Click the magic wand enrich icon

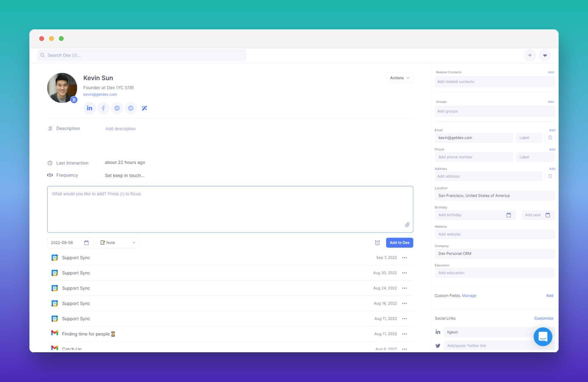click(x=144, y=108)
